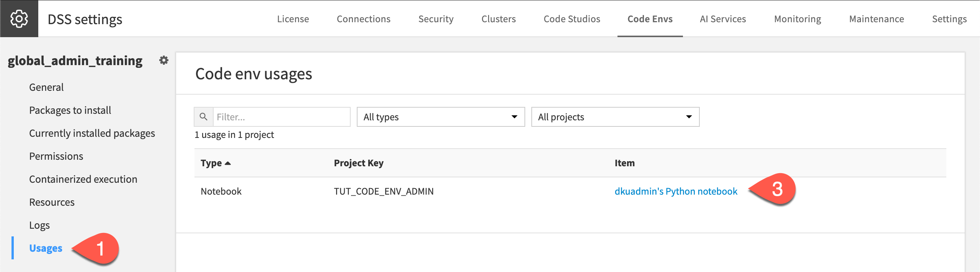Screen dimensions: 980x272
Task: Switch to the AI Services tab
Action: pyautogui.click(x=723, y=19)
